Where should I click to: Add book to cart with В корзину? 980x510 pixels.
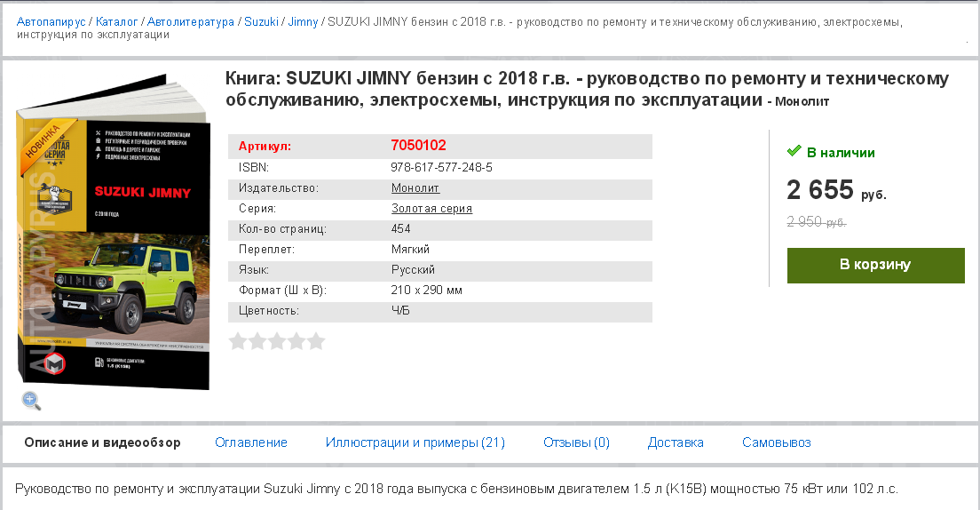pyautogui.click(x=875, y=265)
